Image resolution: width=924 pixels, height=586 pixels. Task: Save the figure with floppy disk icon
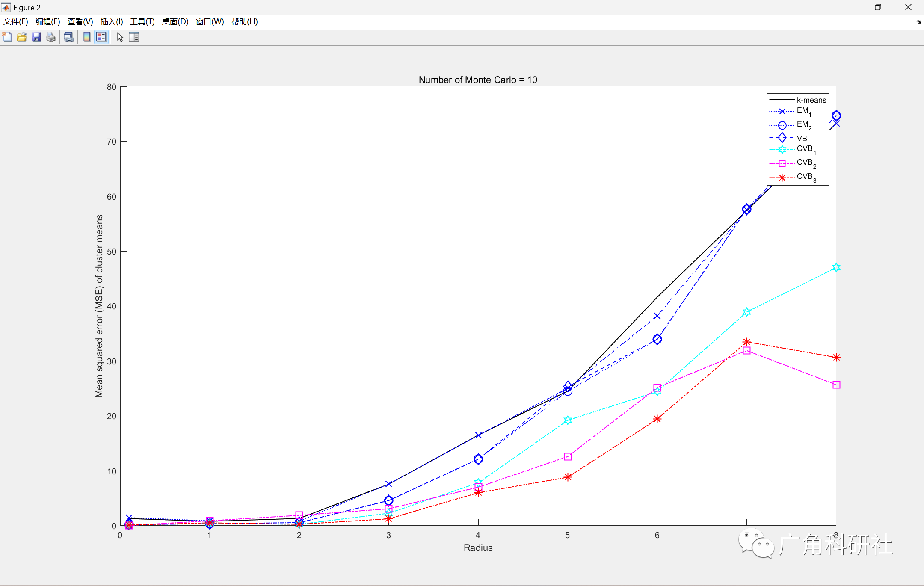point(36,37)
